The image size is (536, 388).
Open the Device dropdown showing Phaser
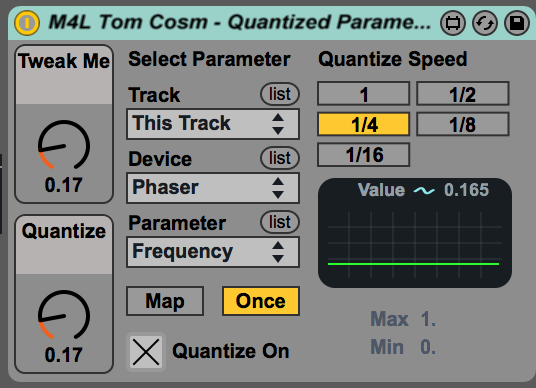pyautogui.click(x=213, y=188)
